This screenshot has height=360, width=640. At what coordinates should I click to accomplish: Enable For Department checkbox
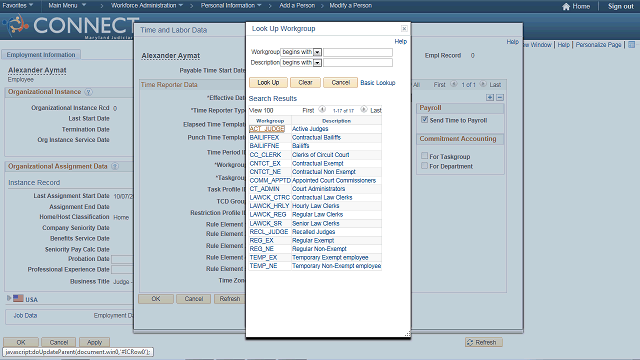tap(424, 166)
